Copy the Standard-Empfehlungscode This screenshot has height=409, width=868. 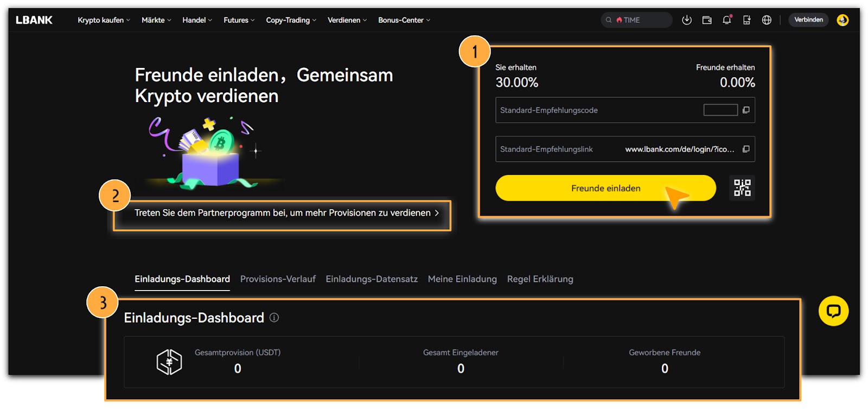(746, 110)
